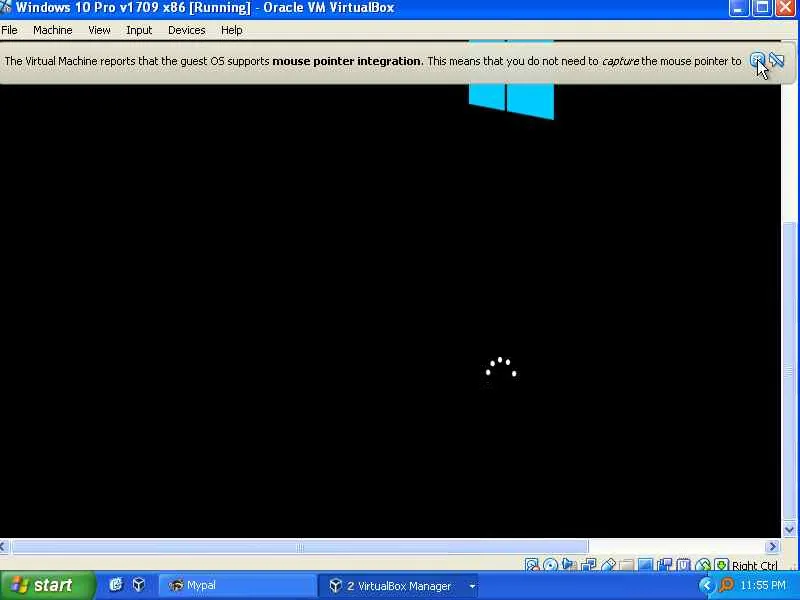The height and width of the screenshot is (600, 800).
Task: Open the File menu
Action: click(x=9, y=30)
